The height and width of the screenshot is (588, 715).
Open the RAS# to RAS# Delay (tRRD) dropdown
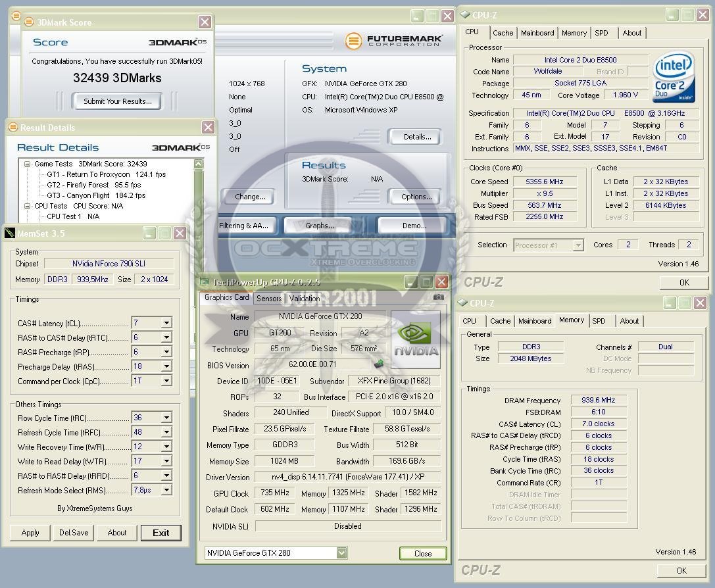tap(166, 476)
